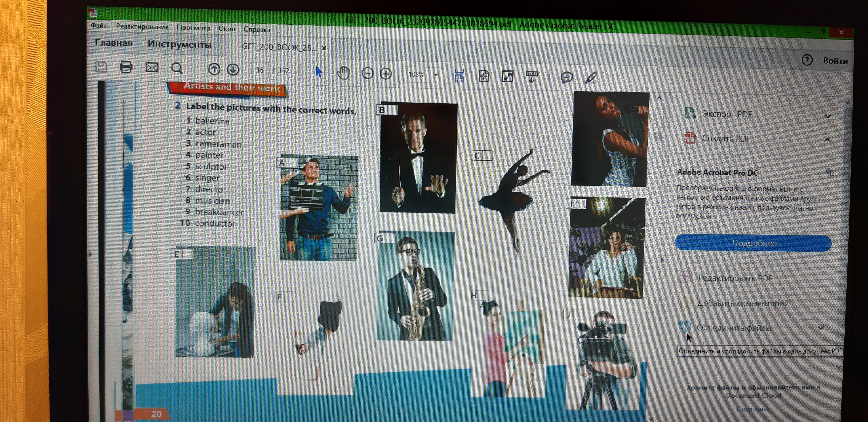
Task: Click the answer box next to letter J
Action: (x=578, y=314)
